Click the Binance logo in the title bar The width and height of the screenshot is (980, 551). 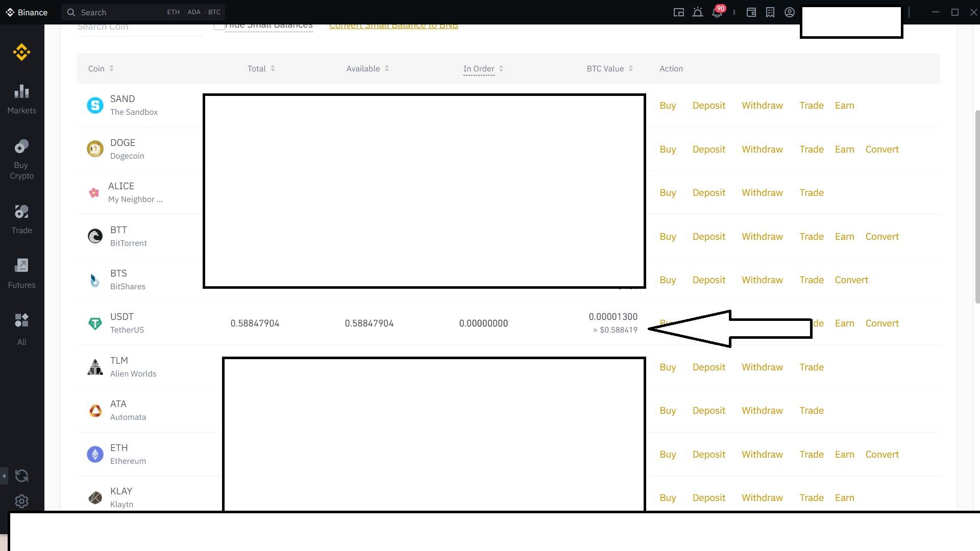(x=27, y=12)
